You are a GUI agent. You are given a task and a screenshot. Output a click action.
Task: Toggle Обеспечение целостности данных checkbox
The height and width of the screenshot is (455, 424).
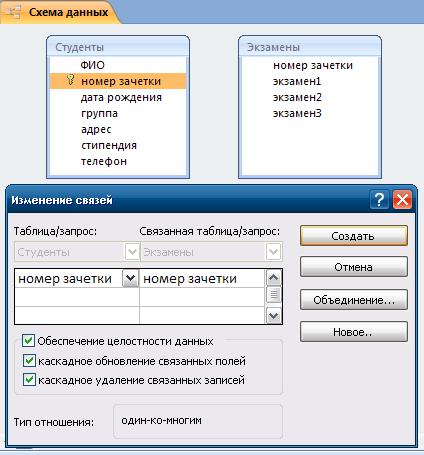pos(28,341)
